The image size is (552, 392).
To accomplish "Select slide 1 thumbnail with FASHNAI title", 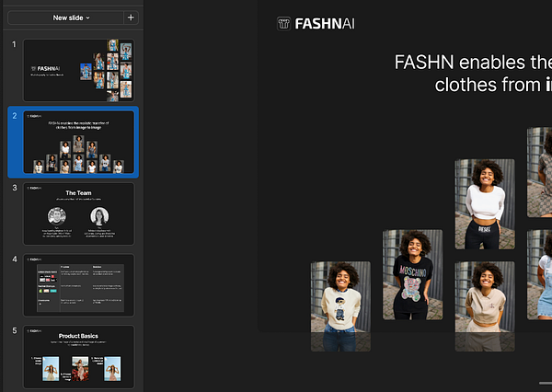I will (79, 70).
